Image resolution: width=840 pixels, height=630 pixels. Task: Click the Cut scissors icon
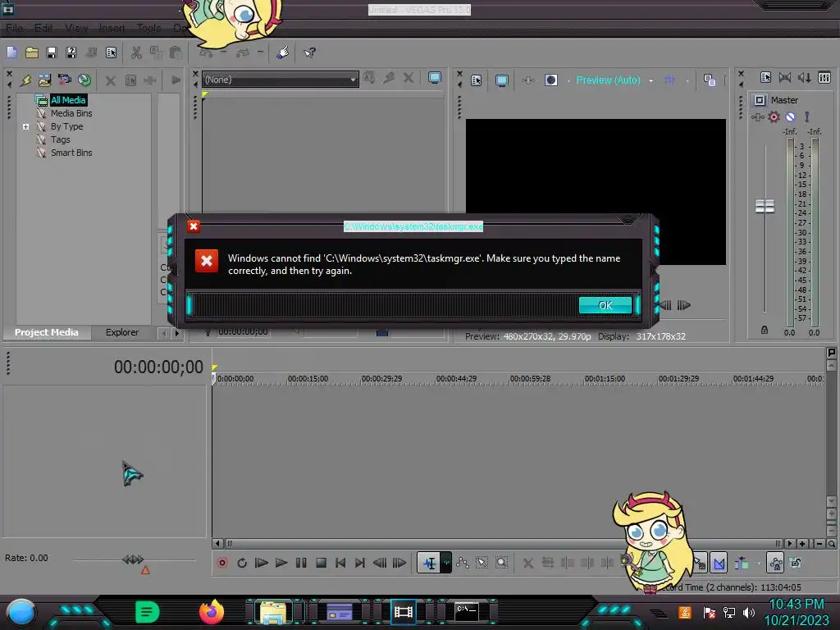point(137,52)
